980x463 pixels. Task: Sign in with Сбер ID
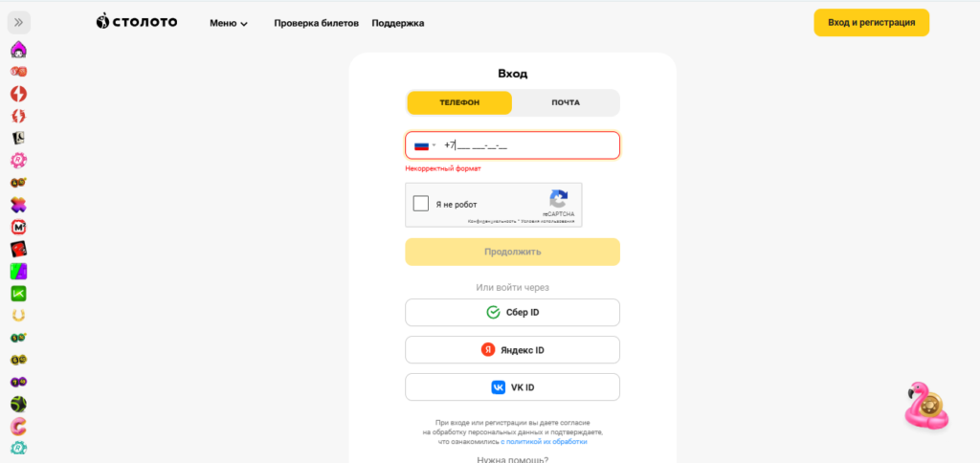pyautogui.click(x=513, y=313)
